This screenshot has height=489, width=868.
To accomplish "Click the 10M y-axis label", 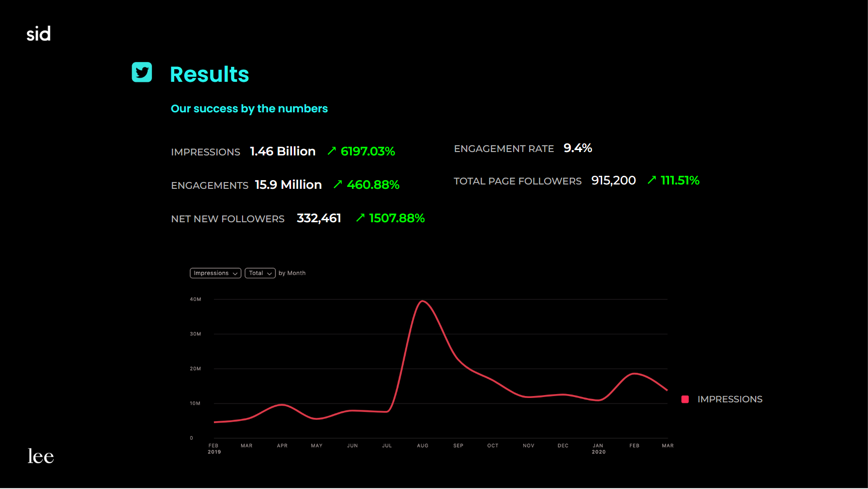I will [195, 403].
